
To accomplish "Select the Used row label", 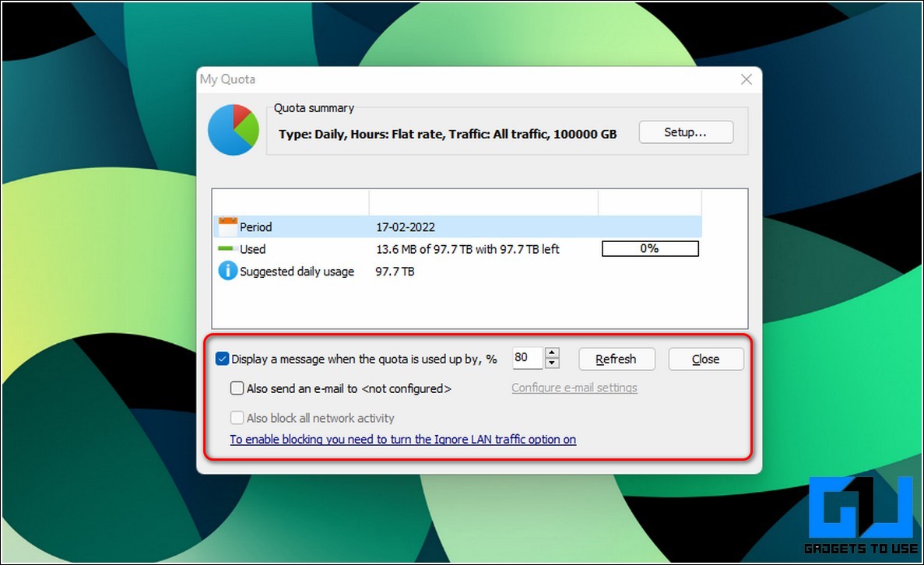I will (x=252, y=249).
